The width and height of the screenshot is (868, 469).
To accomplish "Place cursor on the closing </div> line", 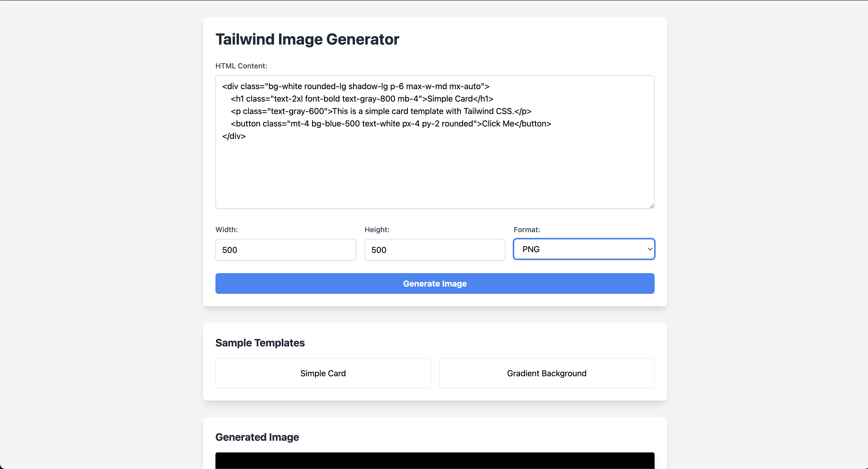I will (x=234, y=136).
